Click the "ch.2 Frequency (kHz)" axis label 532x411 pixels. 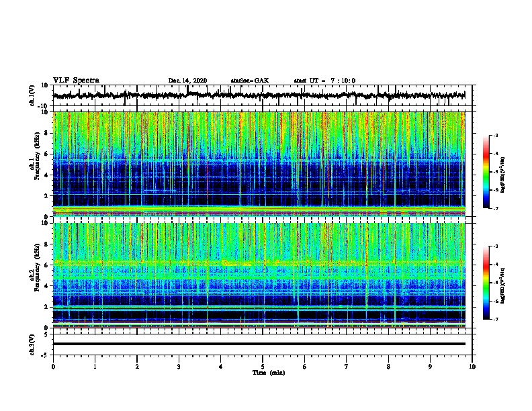point(35,267)
